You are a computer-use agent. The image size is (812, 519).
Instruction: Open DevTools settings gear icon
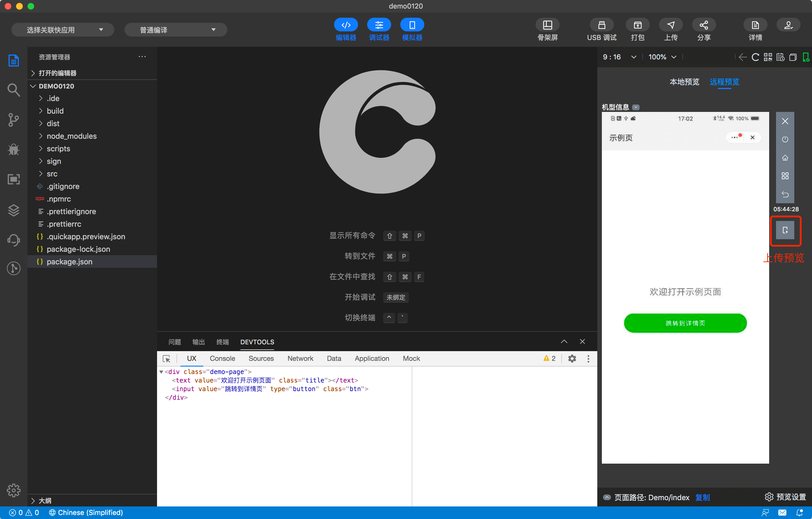click(572, 359)
